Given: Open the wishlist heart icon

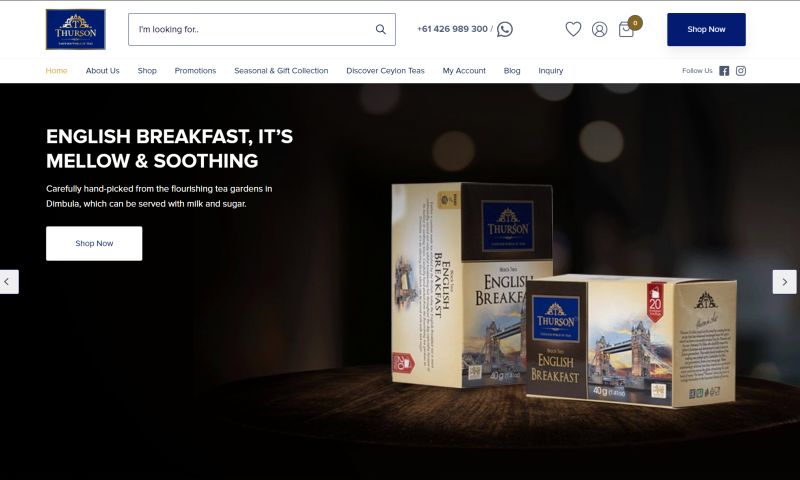Looking at the screenshot, I should 573,29.
